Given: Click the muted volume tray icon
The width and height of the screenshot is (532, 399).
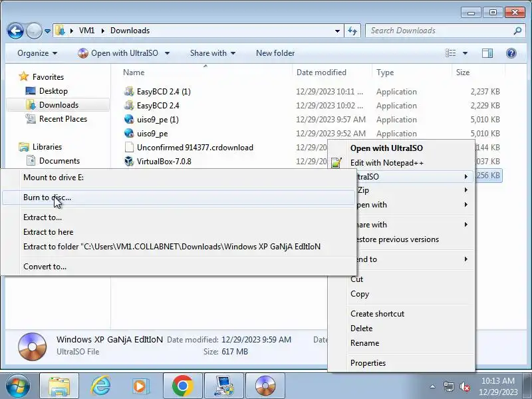Looking at the screenshot, I should (x=464, y=386).
